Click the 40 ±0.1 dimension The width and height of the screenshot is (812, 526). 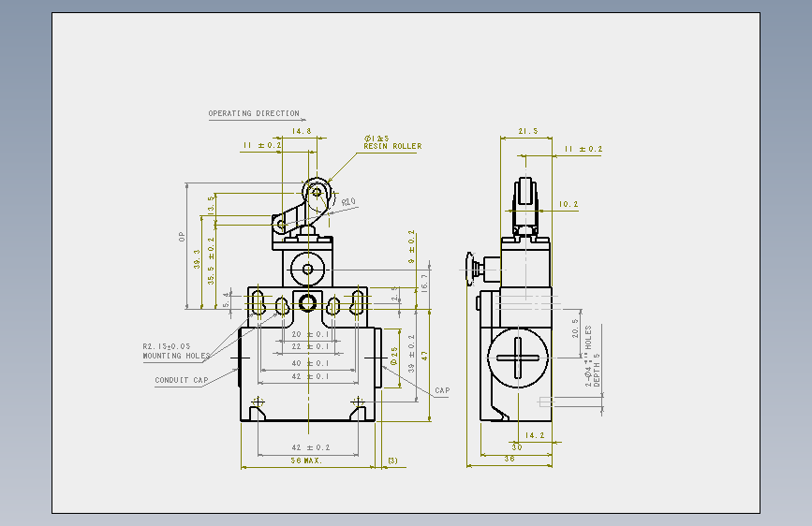tap(310, 363)
